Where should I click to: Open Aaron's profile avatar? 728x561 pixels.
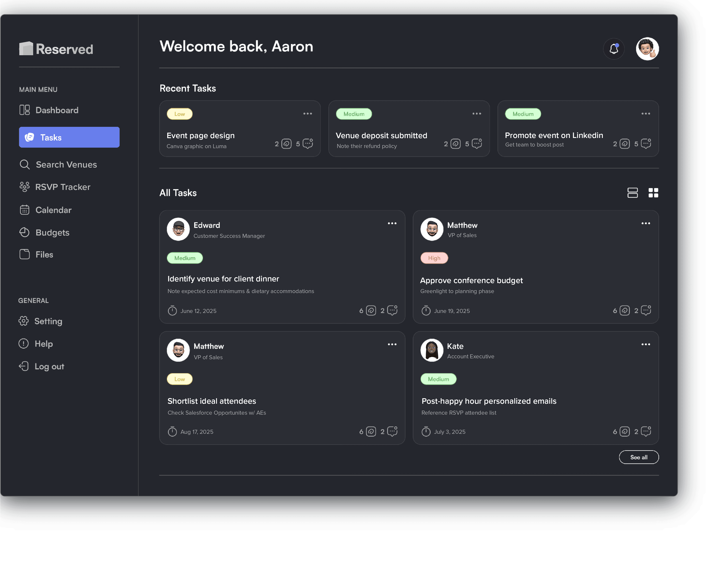(x=647, y=49)
